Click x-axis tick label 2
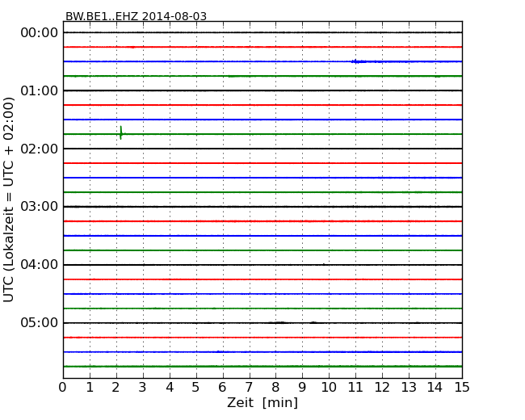This screenshot has height=420, width=525. click(x=115, y=388)
